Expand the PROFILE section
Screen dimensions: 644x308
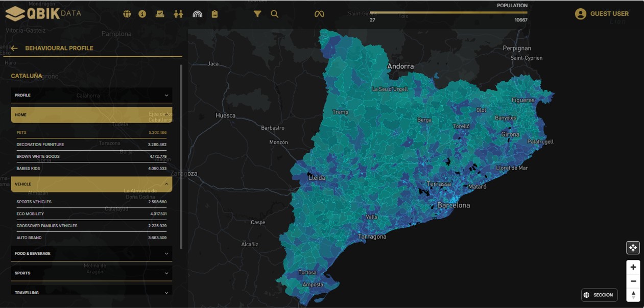91,96
